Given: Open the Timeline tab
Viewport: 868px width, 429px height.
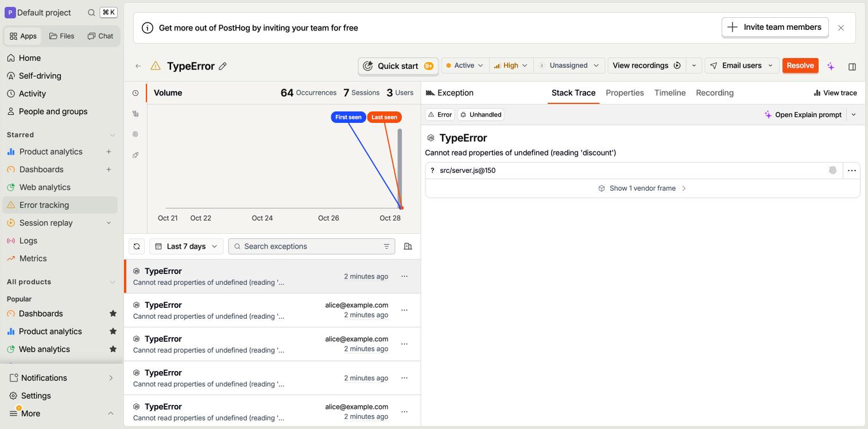Looking at the screenshot, I should pyautogui.click(x=670, y=93).
